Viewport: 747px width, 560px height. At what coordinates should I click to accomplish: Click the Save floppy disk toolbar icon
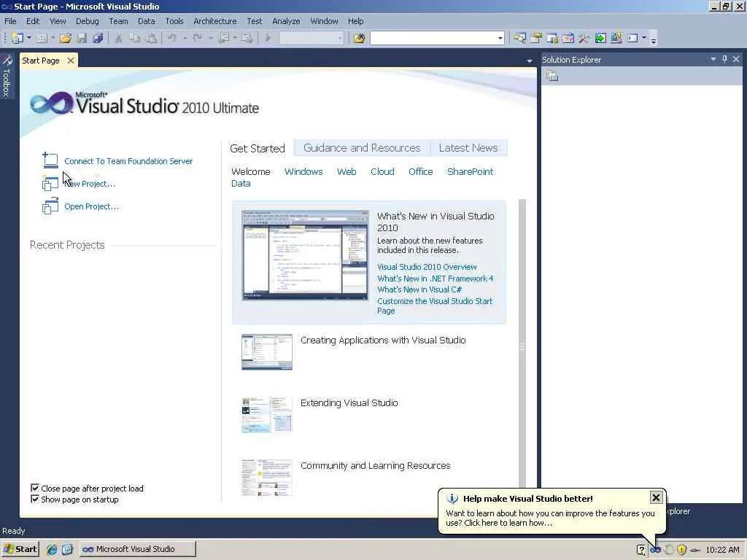click(82, 38)
